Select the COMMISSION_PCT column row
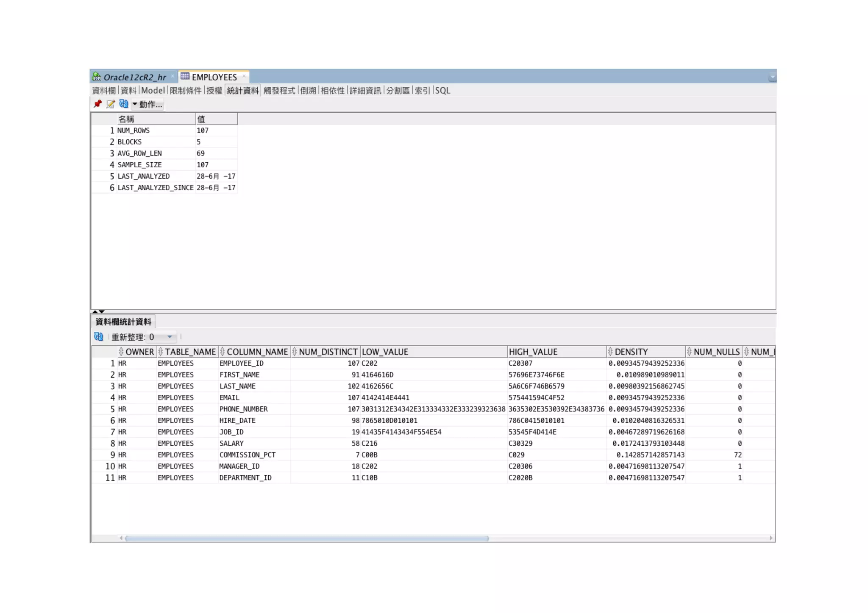This screenshot has height=613, width=868. [433, 455]
